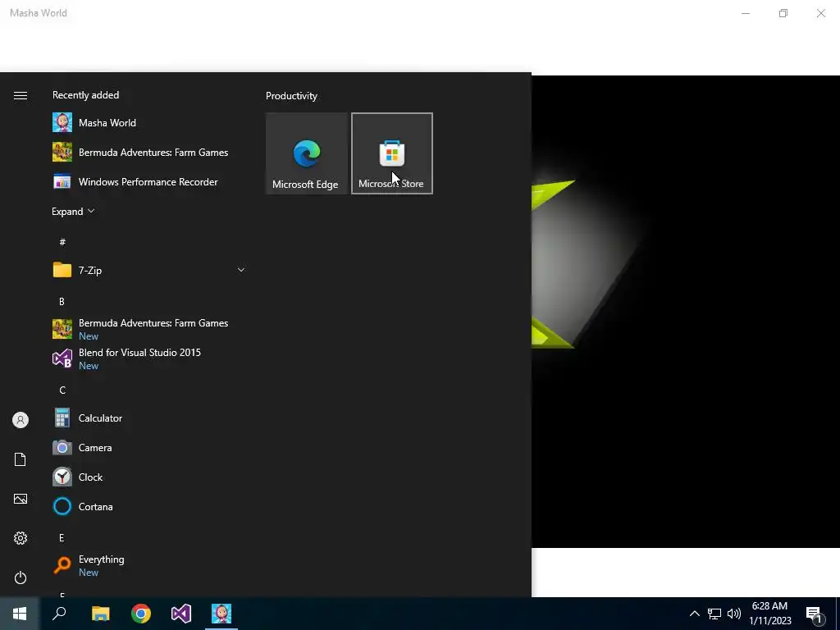This screenshot has height=630, width=840.
Task: Open Bermuda Adventures: Farm Games in Recently added
Action: click(x=149, y=152)
